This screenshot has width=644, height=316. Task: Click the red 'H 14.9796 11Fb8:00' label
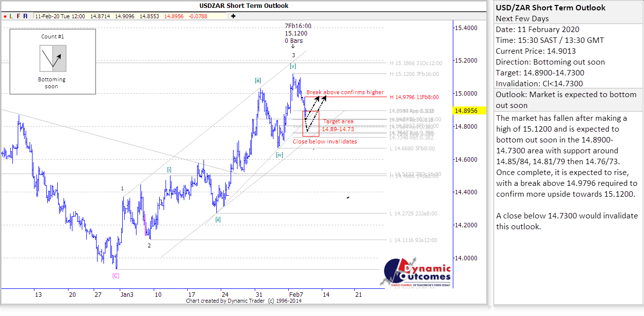click(x=414, y=97)
